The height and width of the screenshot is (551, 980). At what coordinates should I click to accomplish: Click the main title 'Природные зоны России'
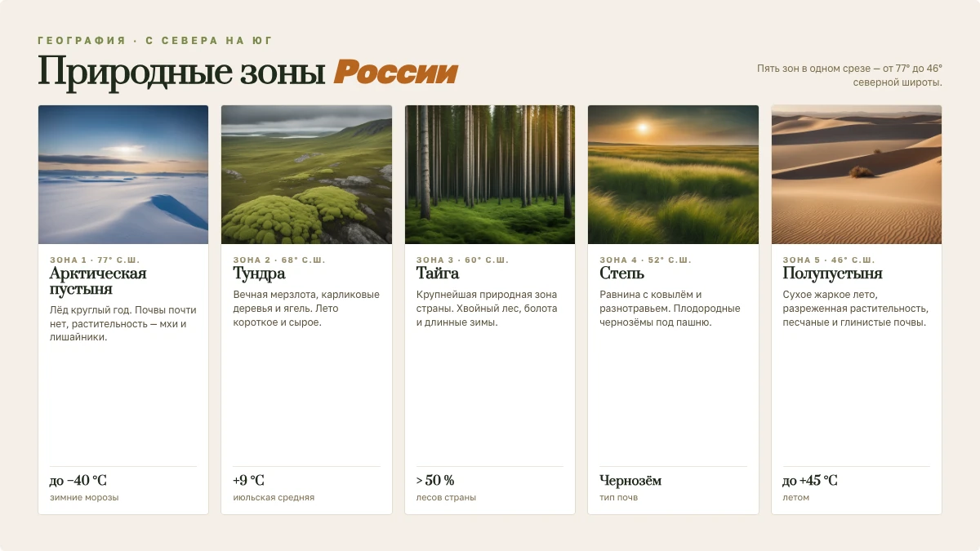[x=247, y=72]
